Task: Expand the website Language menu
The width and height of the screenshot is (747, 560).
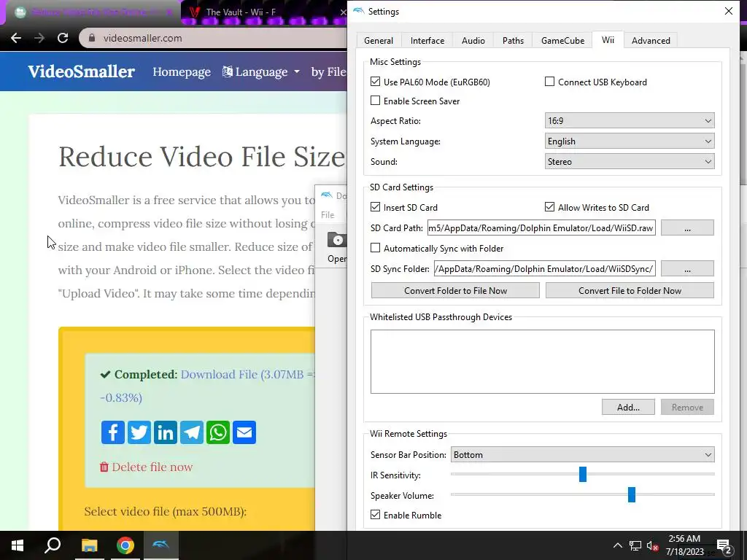Action: tap(261, 72)
